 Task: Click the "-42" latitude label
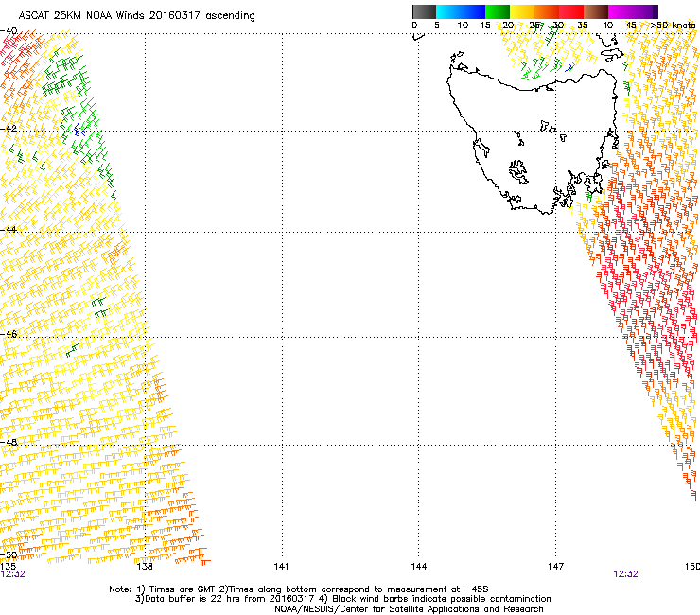tap(9, 129)
